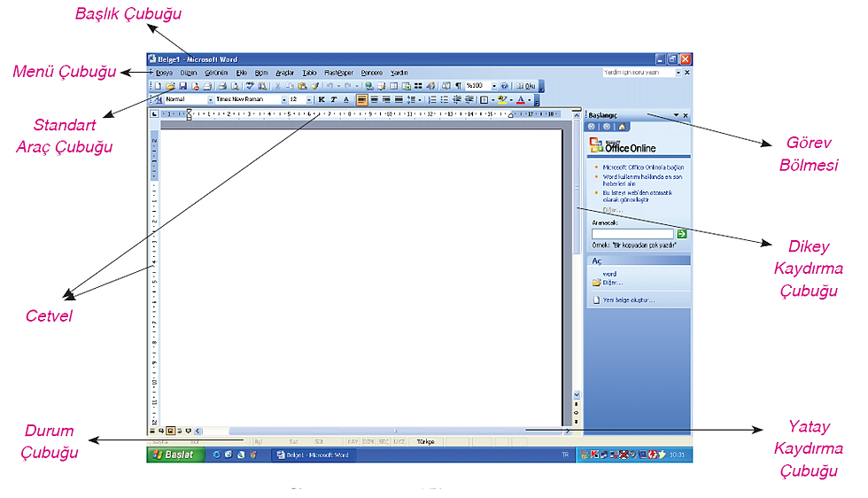Align text right using toolbar icon

coord(386,100)
